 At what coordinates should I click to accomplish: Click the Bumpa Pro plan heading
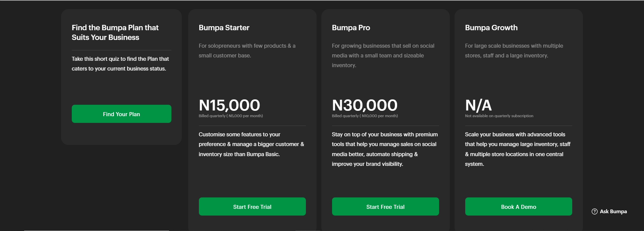click(351, 28)
